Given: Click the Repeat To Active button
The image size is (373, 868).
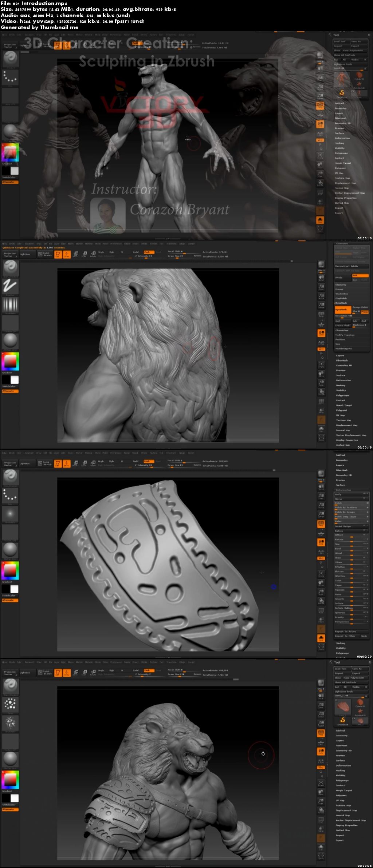Looking at the screenshot, I should [x=352, y=632].
